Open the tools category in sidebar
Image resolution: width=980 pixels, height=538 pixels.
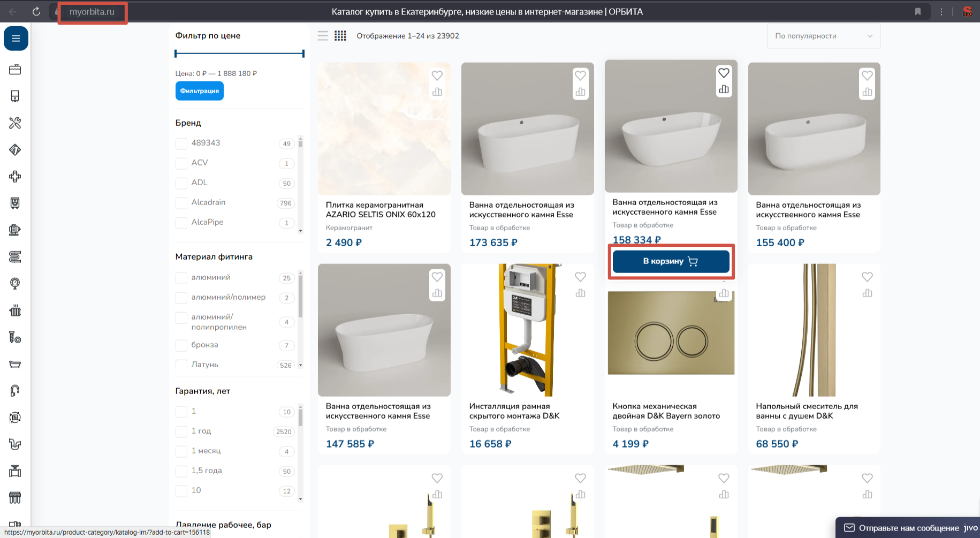pyautogui.click(x=15, y=123)
